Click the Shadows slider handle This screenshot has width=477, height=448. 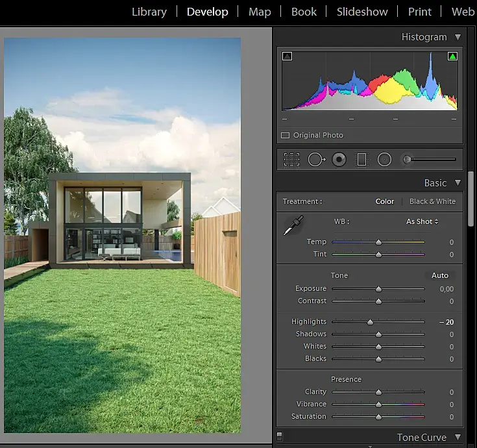pos(378,334)
